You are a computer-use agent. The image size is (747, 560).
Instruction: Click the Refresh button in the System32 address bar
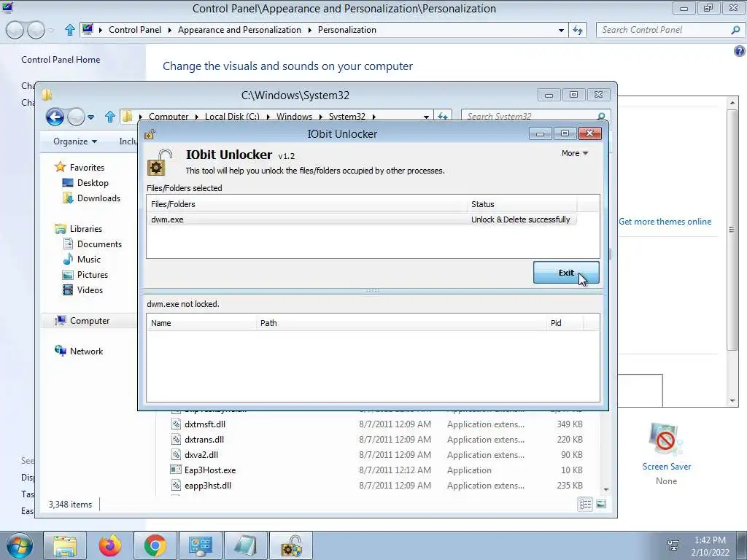443,116
